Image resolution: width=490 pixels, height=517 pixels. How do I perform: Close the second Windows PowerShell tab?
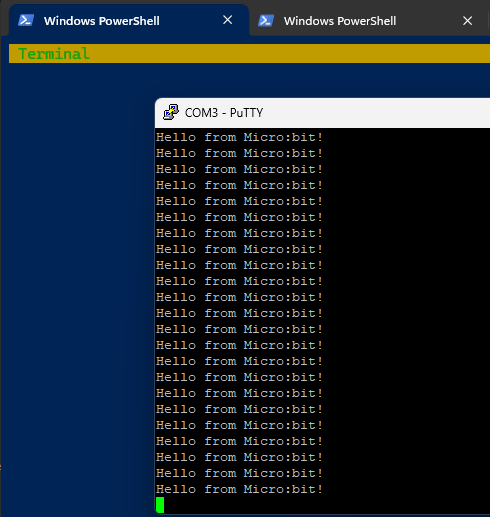tap(468, 21)
